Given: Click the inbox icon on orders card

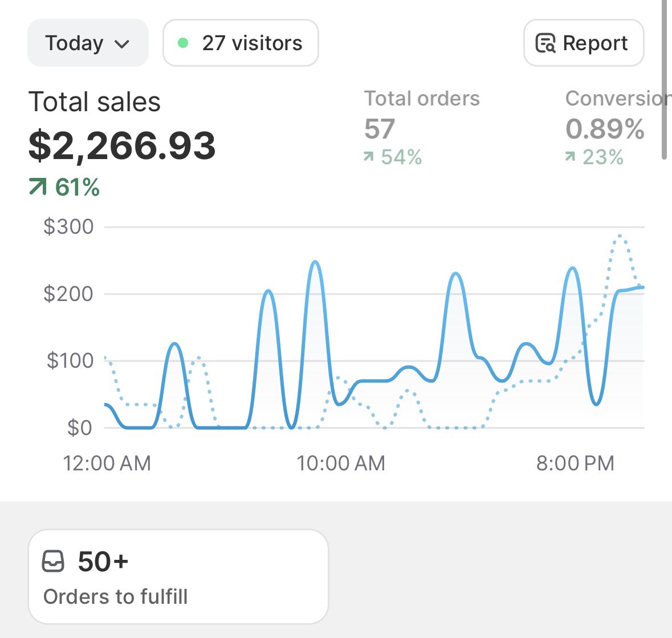Looking at the screenshot, I should [x=53, y=561].
